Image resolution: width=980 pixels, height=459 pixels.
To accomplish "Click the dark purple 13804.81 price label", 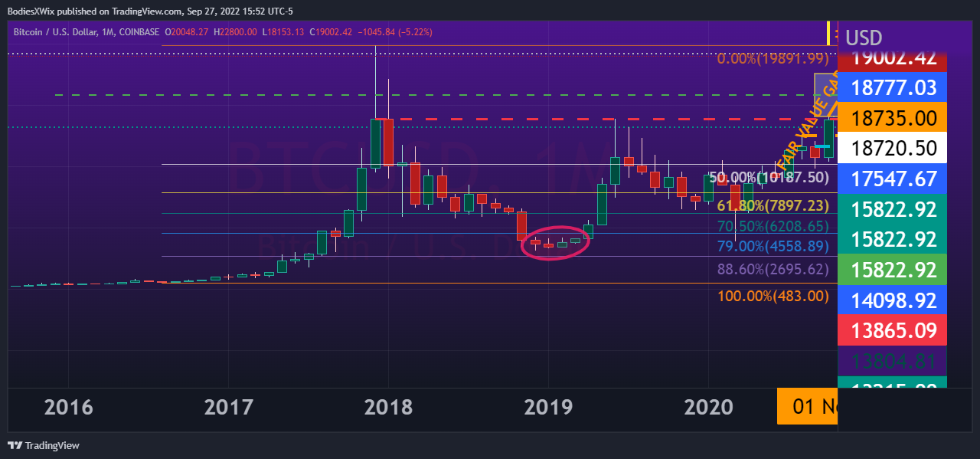I will (893, 360).
